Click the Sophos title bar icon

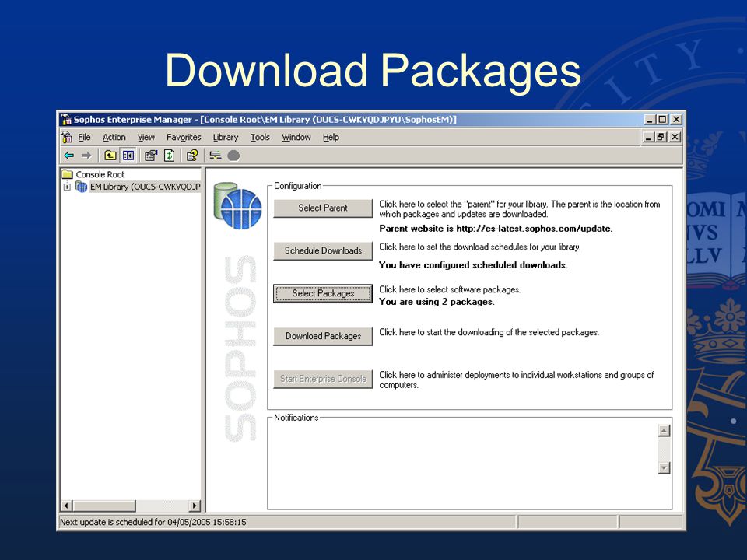point(66,119)
